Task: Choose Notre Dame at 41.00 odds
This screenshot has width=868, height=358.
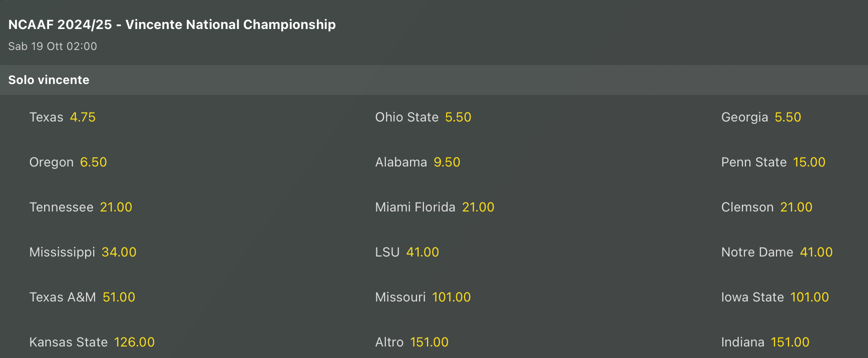Action: pyautogui.click(x=776, y=252)
